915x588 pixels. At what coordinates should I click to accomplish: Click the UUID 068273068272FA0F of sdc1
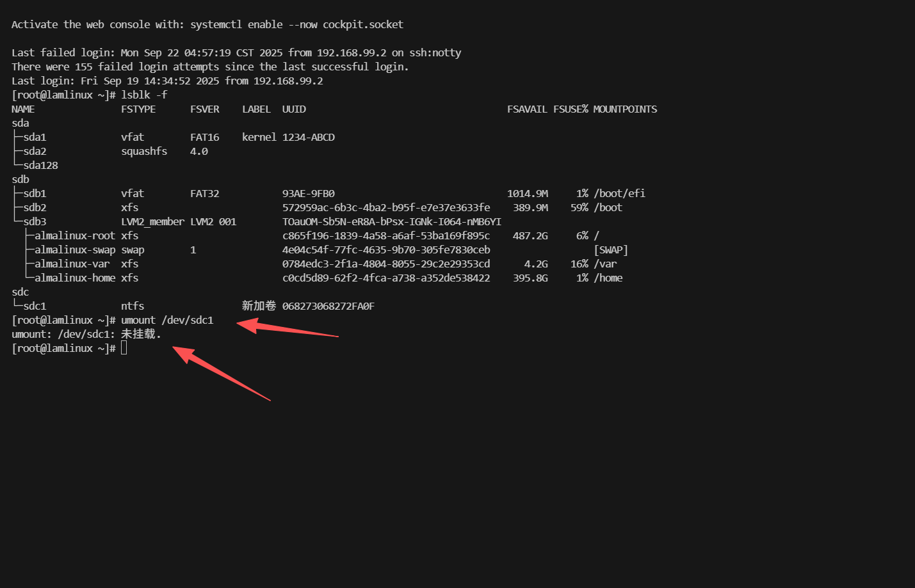pyautogui.click(x=328, y=306)
